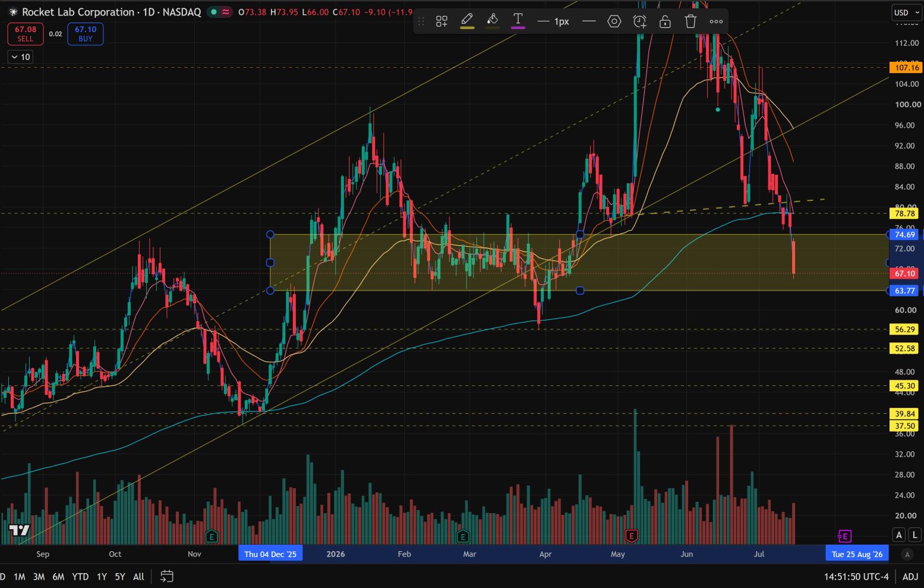Click the Rocket Lab Corporation symbol title
The image size is (924, 588).
[x=78, y=12]
